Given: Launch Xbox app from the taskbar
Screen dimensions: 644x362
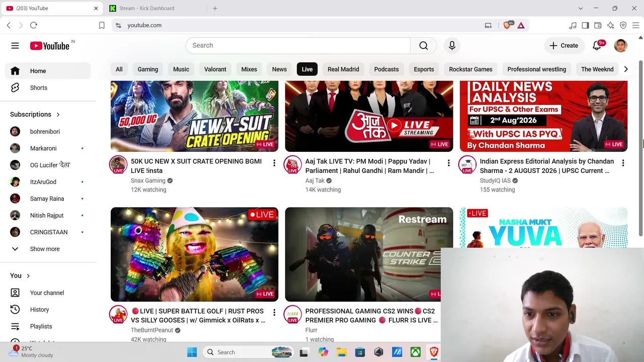Looking at the screenshot, I should click(x=416, y=352).
